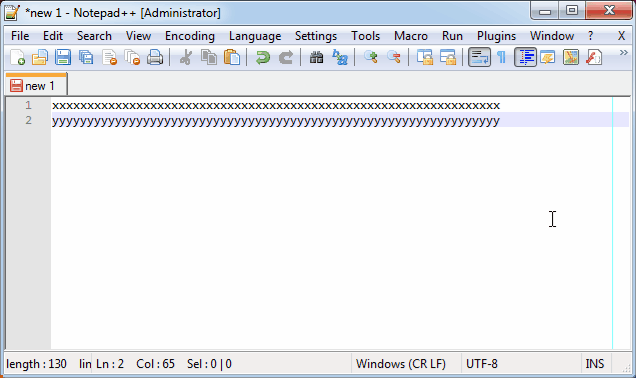Print the document using printer icon
The height and width of the screenshot is (378, 636).
[x=155, y=57]
